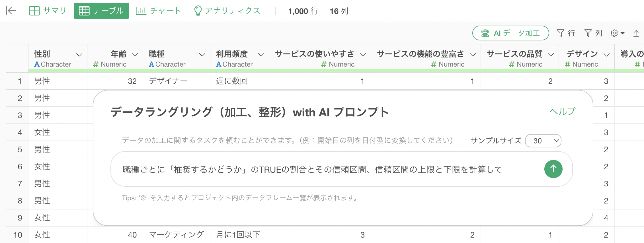644x243 pixels.
Task: Select the テーブル tab
Action: [101, 11]
